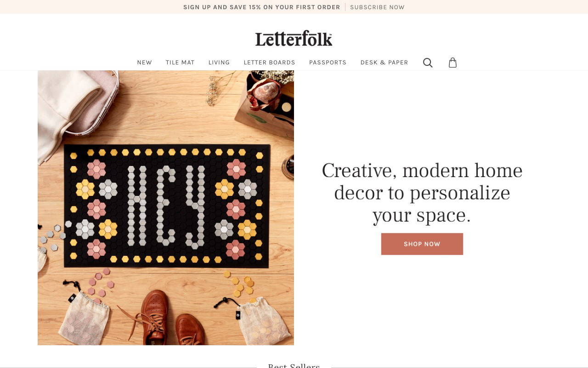Image resolution: width=588 pixels, height=368 pixels.
Task: Click the Best Sellers heading
Action: 294,365
